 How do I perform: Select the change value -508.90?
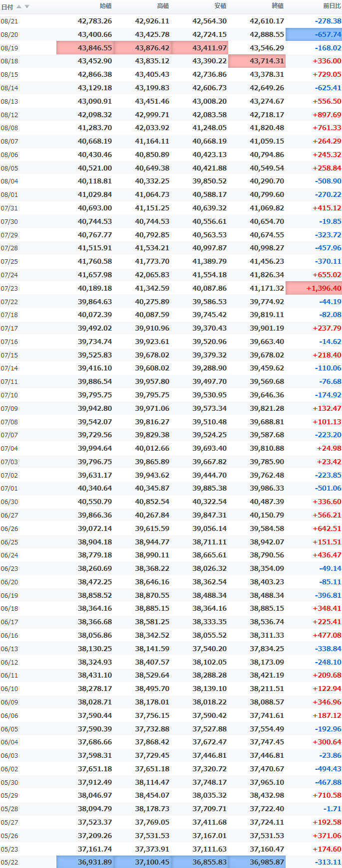click(328, 181)
